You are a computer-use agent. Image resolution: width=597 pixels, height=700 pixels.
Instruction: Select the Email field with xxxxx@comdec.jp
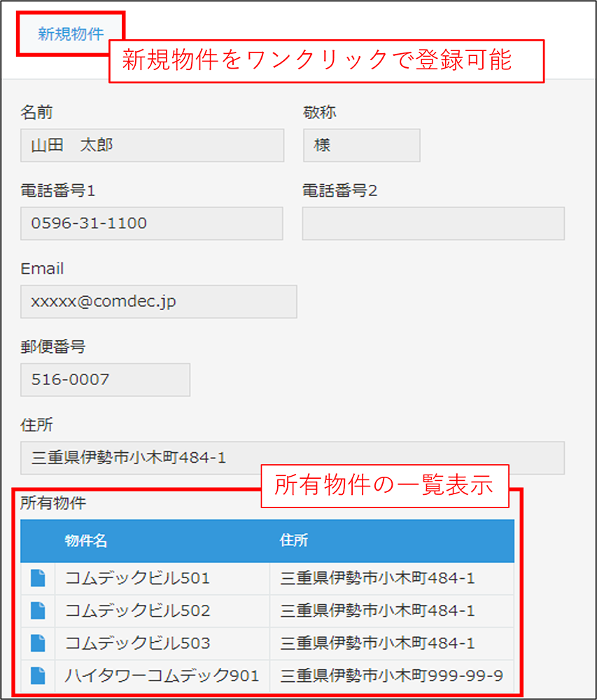pos(157,302)
